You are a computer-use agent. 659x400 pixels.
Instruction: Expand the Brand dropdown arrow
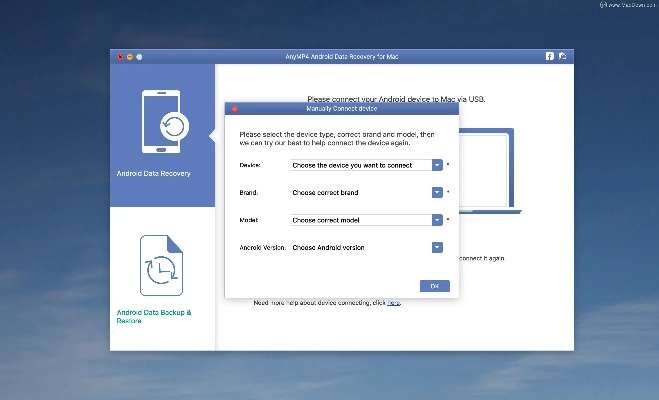[x=437, y=192]
